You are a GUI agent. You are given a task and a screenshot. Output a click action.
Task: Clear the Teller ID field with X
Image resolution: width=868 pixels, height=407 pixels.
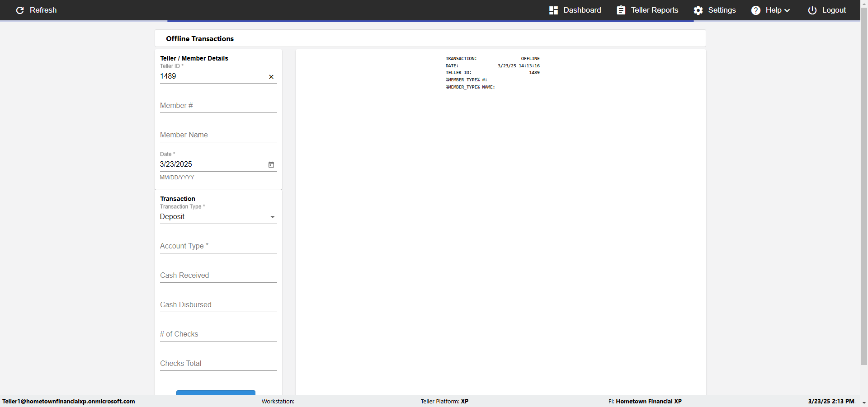[271, 77]
